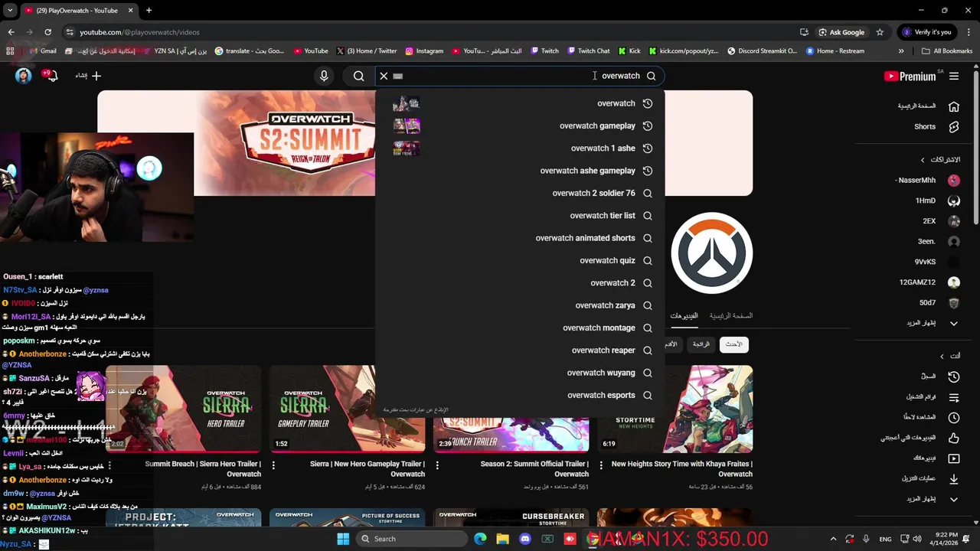This screenshot has height=551, width=980.
Task: Select suggestion 'overwatch wuyang'
Action: [x=520, y=373]
